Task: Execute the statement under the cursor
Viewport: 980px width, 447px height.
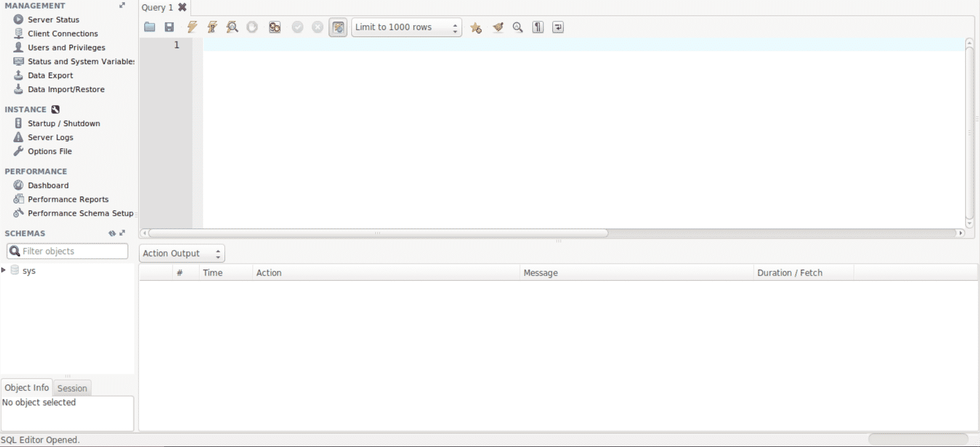Action: [x=212, y=27]
